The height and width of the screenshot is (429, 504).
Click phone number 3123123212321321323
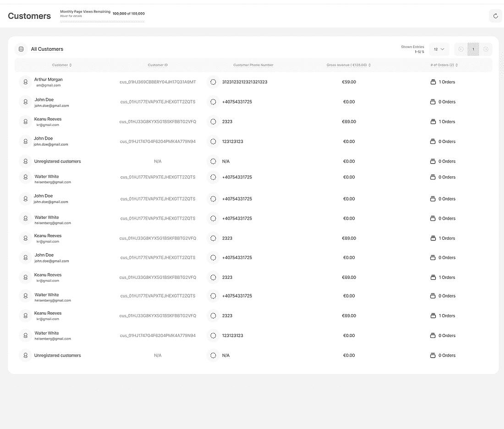[245, 82]
